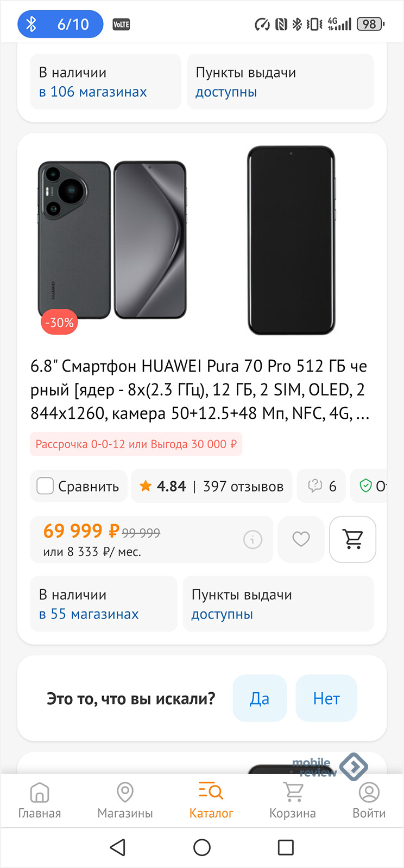The height and width of the screenshot is (868, 404).
Task: Answer Да to the search question
Action: pyautogui.click(x=260, y=698)
